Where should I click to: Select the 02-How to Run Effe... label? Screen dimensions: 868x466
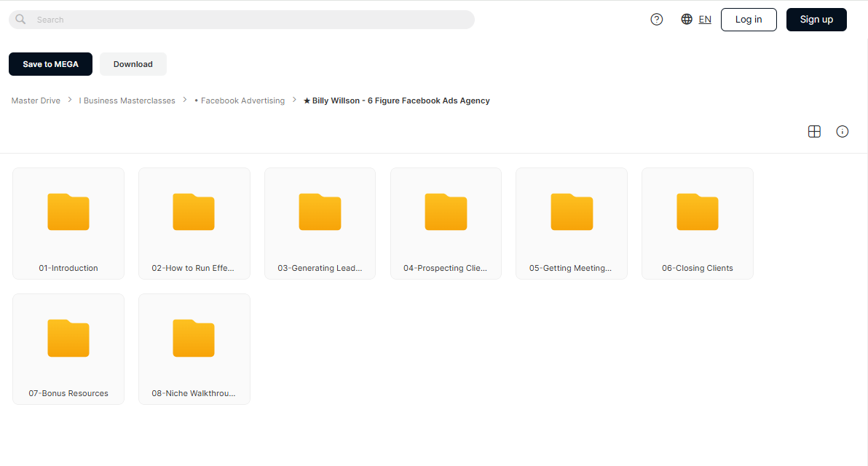tap(193, 268)
